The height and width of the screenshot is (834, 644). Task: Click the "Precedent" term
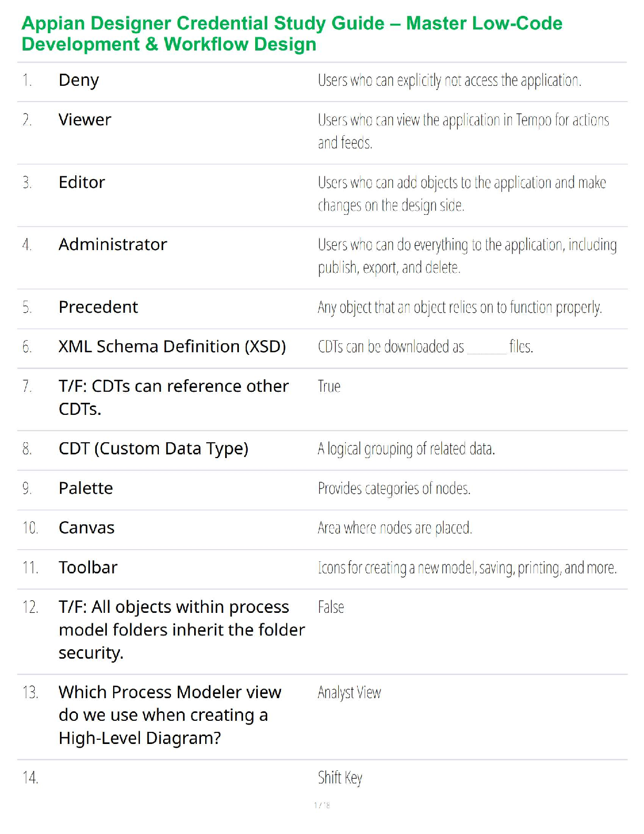click(x=98, y=307)
